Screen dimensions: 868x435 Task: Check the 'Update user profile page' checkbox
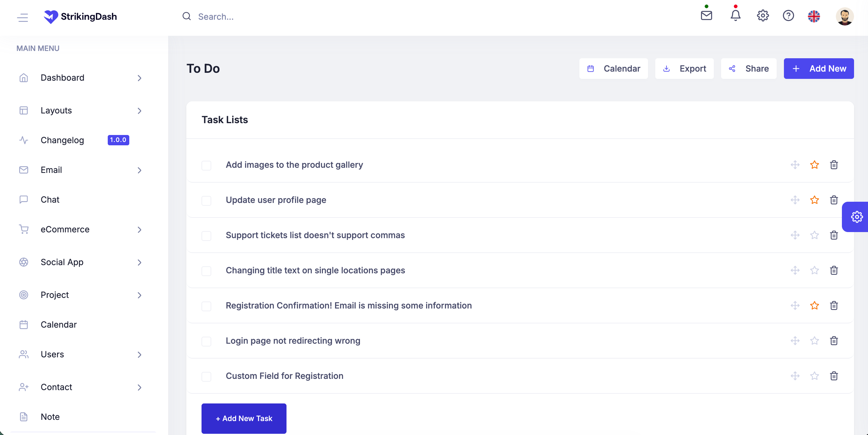pos(207,201)
